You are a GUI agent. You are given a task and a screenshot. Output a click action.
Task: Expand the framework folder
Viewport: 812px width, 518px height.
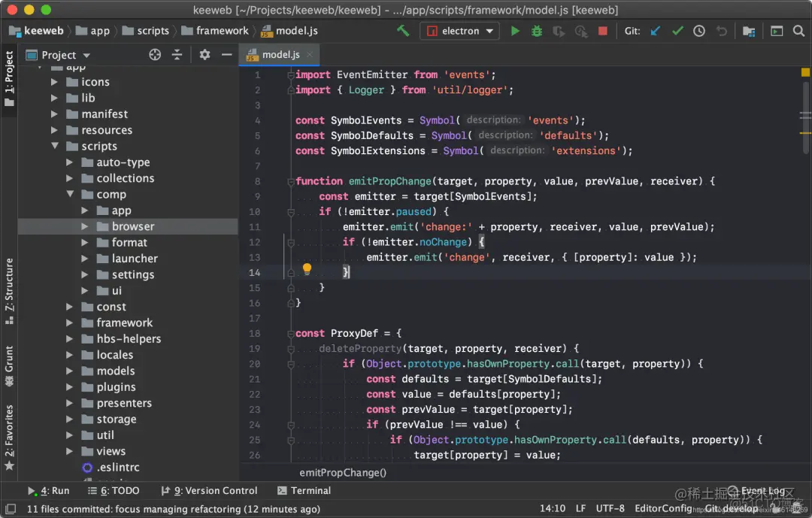70,323
